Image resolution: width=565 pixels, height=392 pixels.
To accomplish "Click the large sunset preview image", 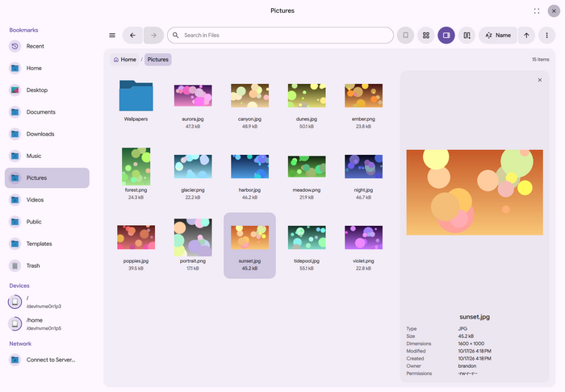I will 475,192.
